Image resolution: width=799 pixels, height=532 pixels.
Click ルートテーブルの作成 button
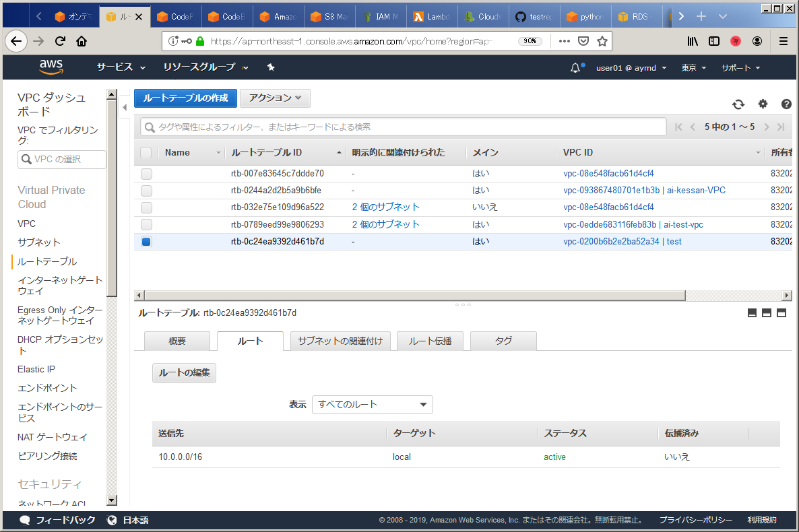(185, 98)
